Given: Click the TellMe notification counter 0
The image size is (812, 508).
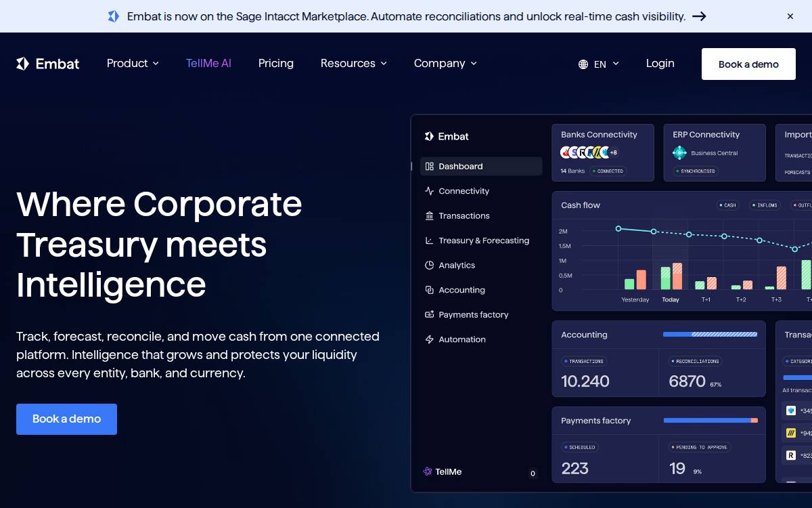Looking at the screenshot, I should 533,473.
